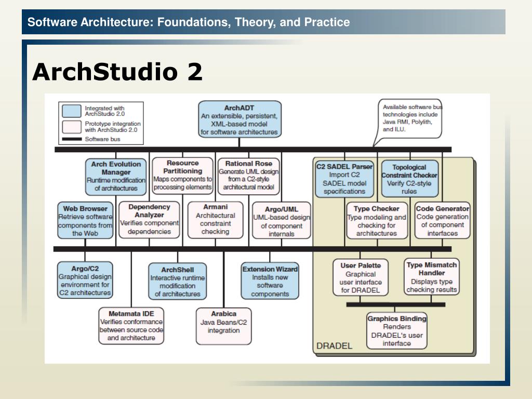The width and height of the screenshot is (532, 399).
Task: Select the Rational Rose box
Action: click(x=249, y=176)
